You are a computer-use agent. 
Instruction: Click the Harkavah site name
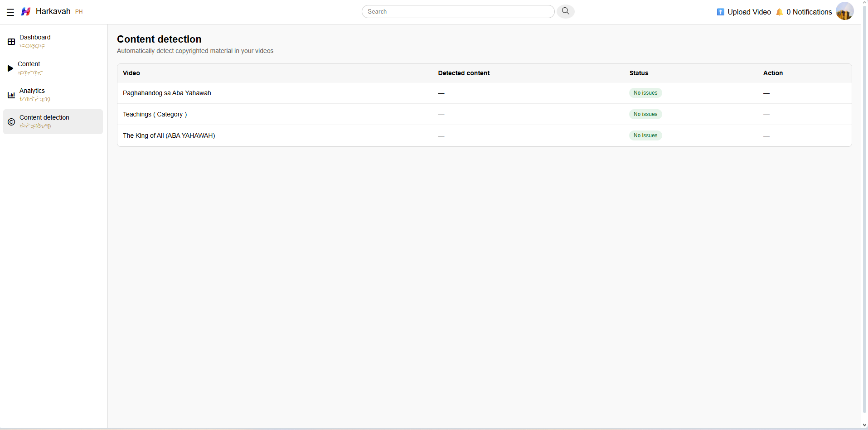pyautogui.click(x=53, y=11)
